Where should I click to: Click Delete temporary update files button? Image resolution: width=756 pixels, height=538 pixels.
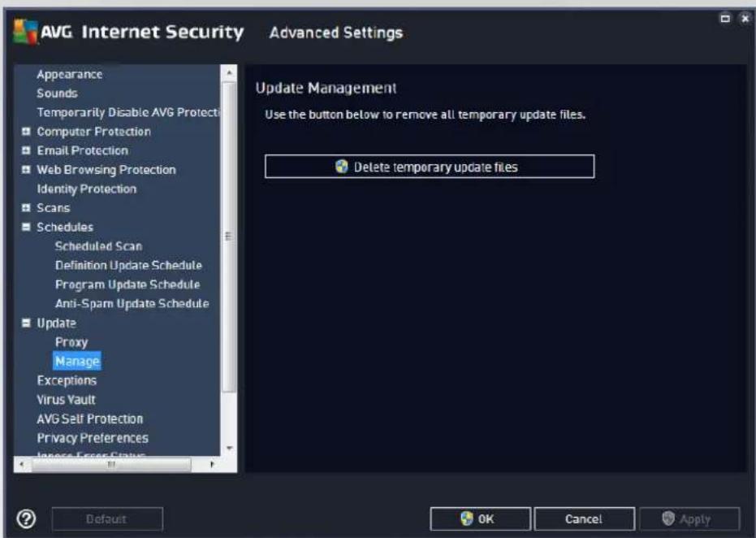tap(429, 167)
